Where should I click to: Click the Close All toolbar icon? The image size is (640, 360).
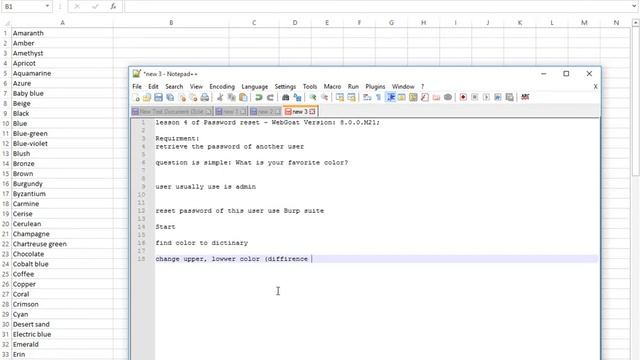point(193,97)
